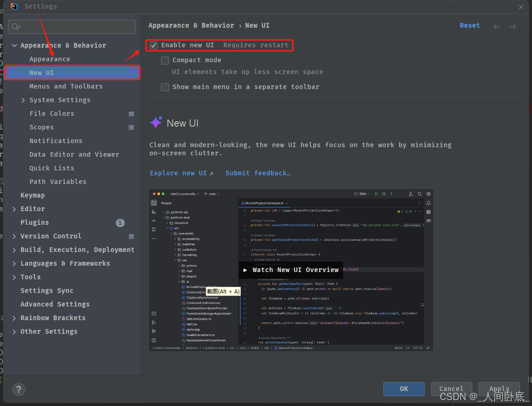
Task: Enable Compact mode checkbox
Action: coord(165,60)
